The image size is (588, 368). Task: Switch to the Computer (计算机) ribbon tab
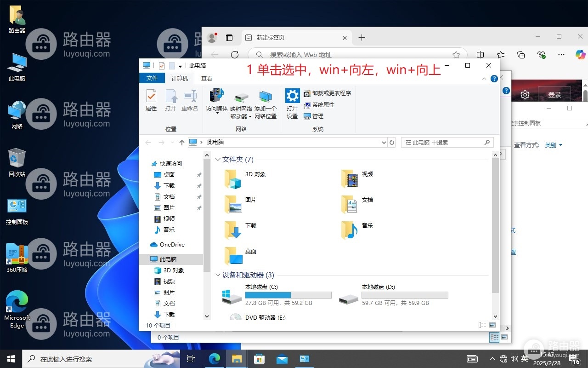(x=179, y=78)
